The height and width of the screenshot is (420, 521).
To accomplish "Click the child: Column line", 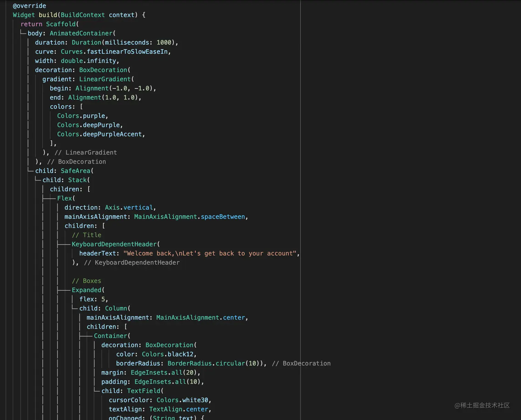I will click(105, 308).
